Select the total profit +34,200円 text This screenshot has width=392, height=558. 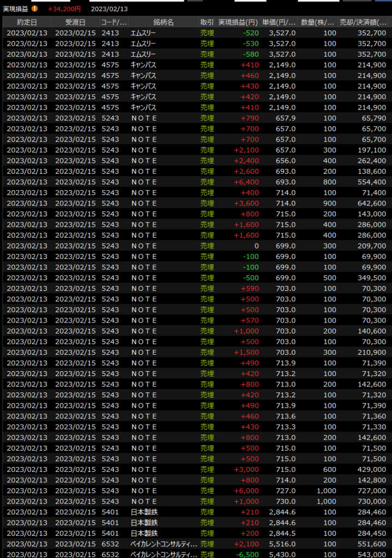click(64, 9)
